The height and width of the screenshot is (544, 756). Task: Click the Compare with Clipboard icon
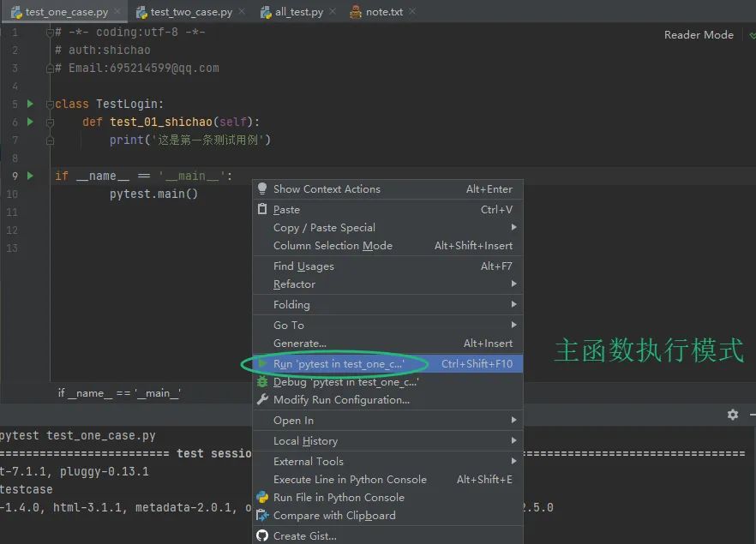point(262,515)
